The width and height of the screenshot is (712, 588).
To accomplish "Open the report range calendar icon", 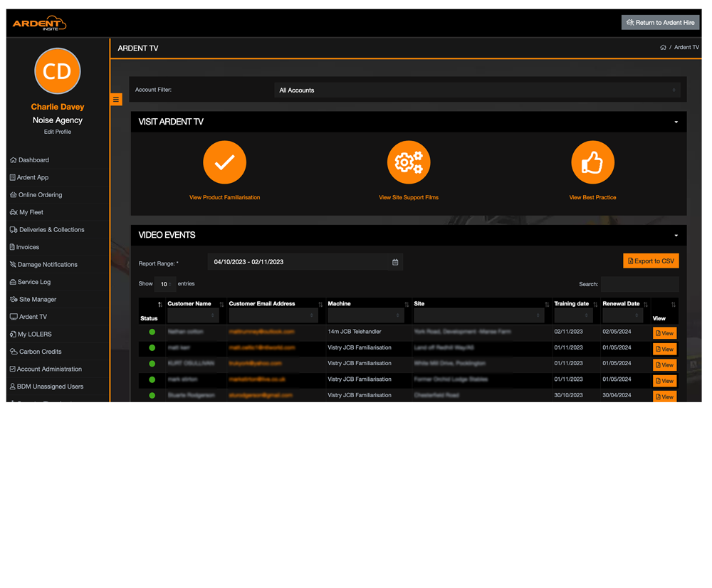I will point(395,262).
